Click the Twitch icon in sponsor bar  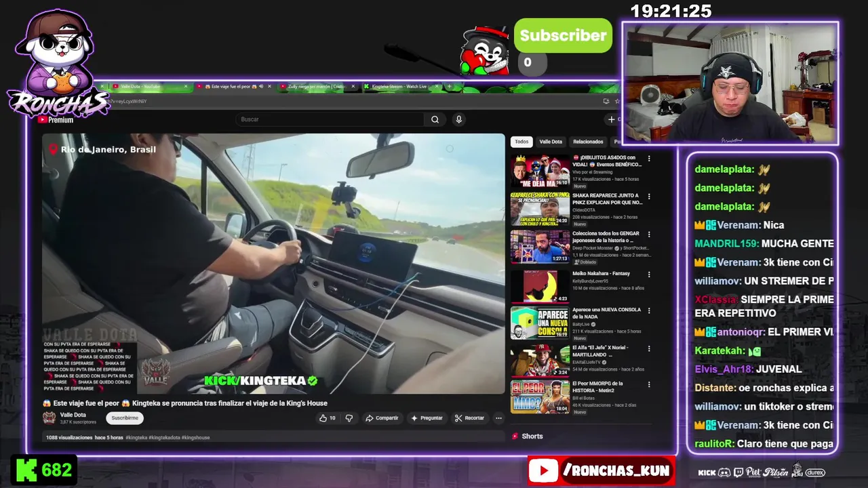click(738, 472)
